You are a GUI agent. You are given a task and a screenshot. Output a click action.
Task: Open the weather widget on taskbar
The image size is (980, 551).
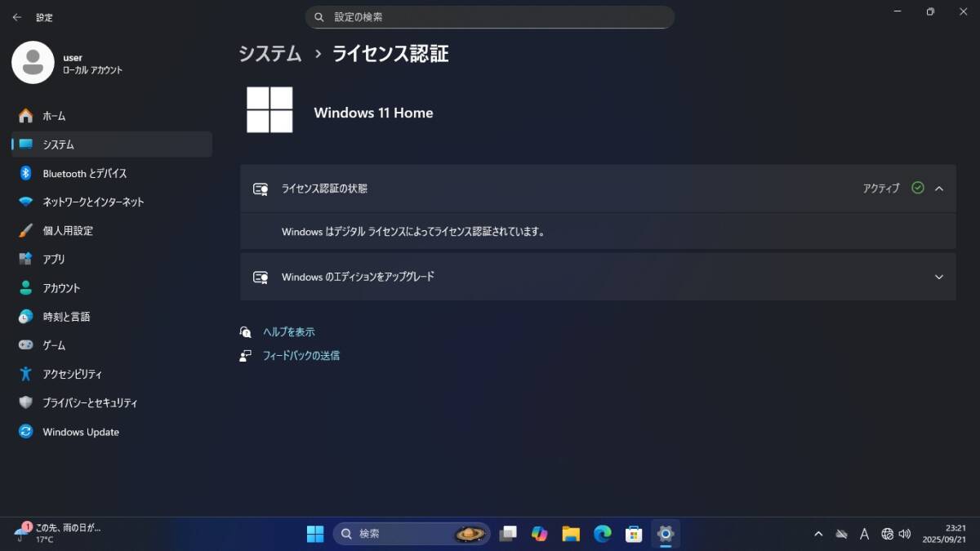coord(57,533)
